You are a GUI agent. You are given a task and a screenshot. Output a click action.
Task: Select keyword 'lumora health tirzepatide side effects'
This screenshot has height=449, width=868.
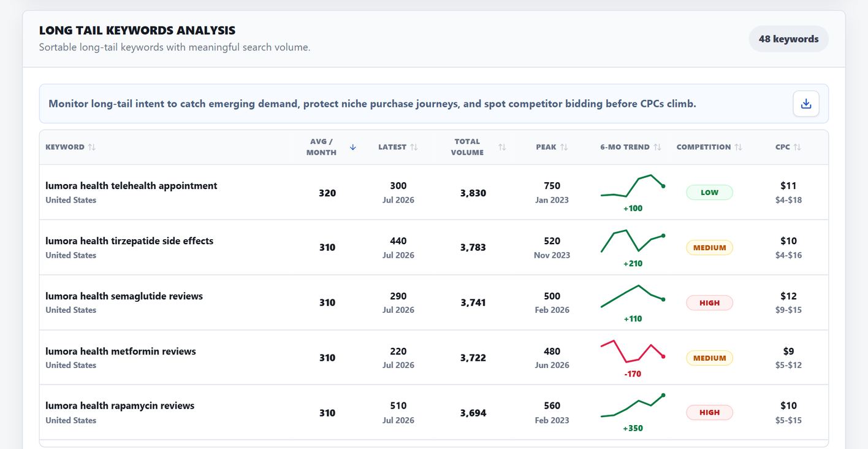point(129,241)
